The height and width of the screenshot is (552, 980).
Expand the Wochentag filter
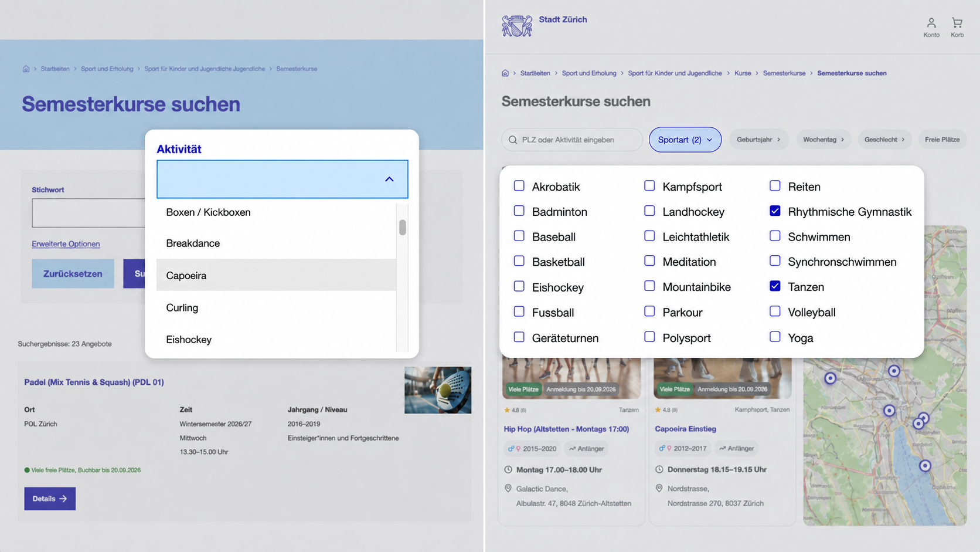(x=823, y=140)
